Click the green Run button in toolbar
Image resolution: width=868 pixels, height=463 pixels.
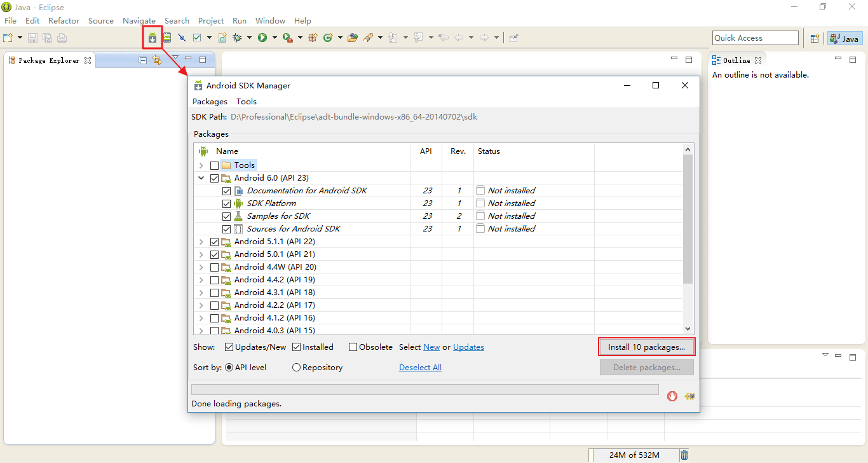[x=262, y=38]
